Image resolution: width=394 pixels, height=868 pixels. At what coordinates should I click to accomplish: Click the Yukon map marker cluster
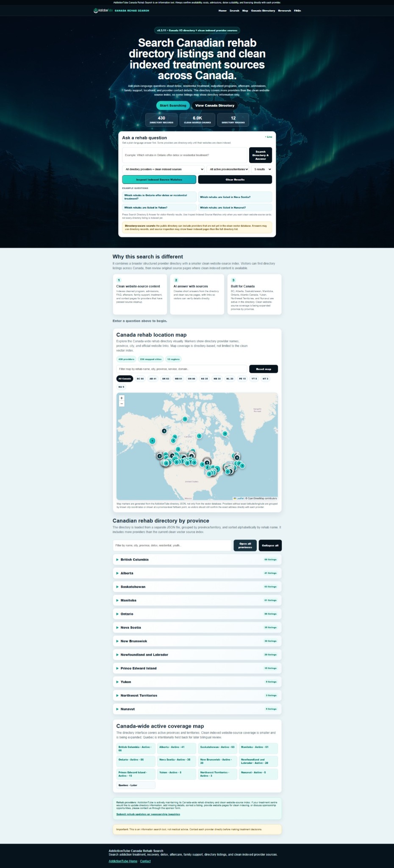[153, 441]
